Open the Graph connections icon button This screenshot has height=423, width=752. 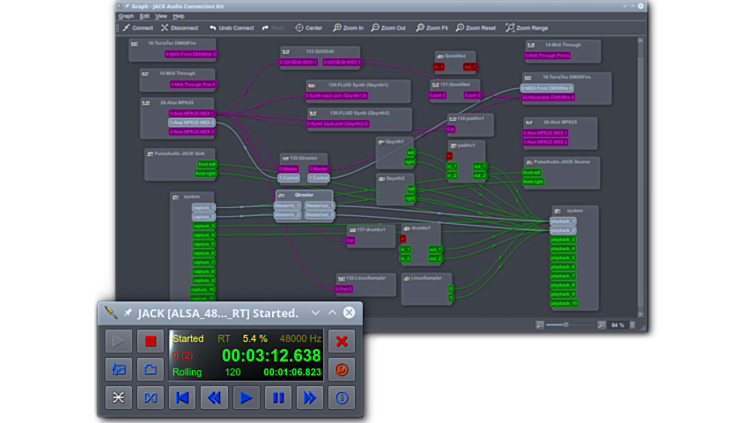click(120, 397)
